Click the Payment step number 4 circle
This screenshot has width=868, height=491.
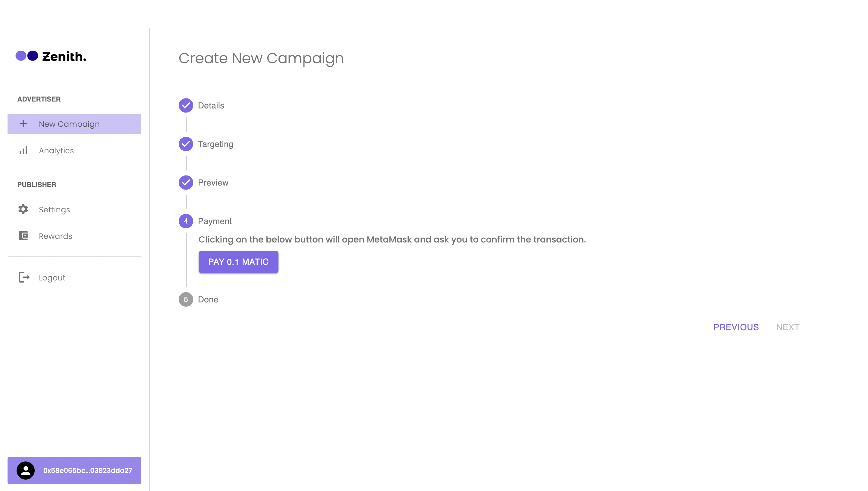pyautogui.click(x=186, y=221)
